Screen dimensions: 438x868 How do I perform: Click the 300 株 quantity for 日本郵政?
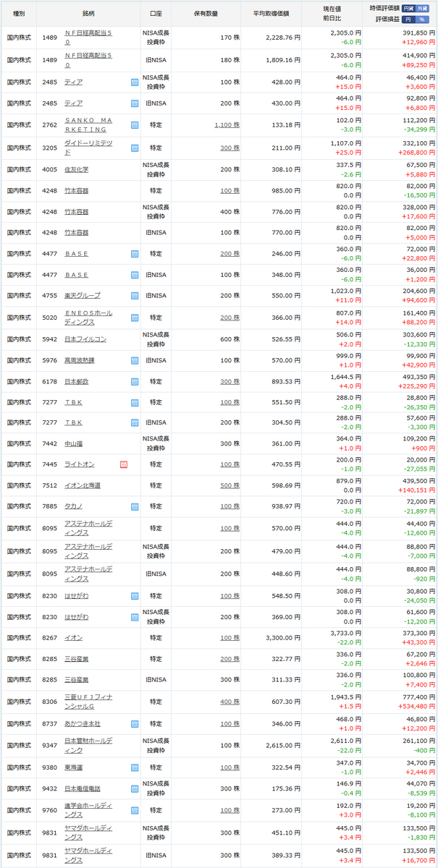230,380
